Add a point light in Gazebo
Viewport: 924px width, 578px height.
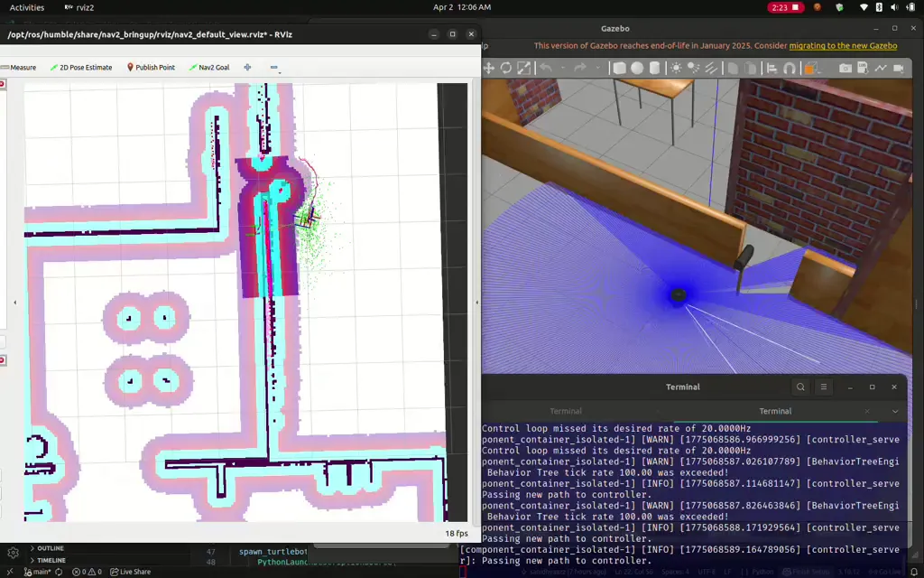(x=676, y=68)
